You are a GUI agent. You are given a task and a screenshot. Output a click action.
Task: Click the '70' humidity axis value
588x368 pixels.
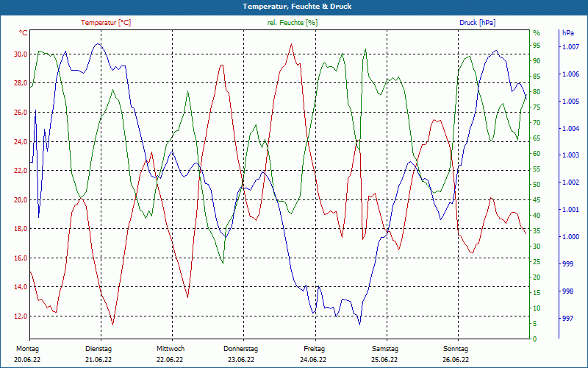click(537, 123)
